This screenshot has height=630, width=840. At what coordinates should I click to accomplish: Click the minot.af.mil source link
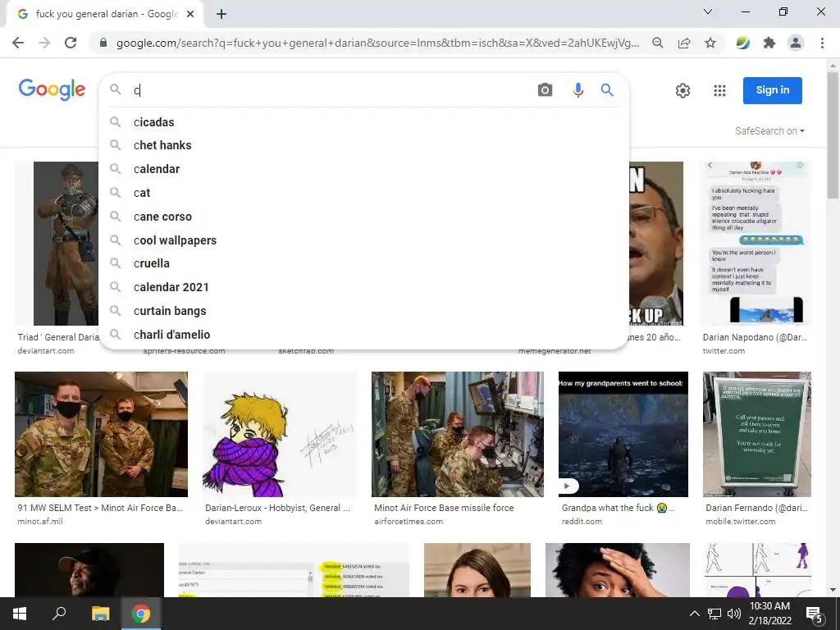tap(40, 521)
